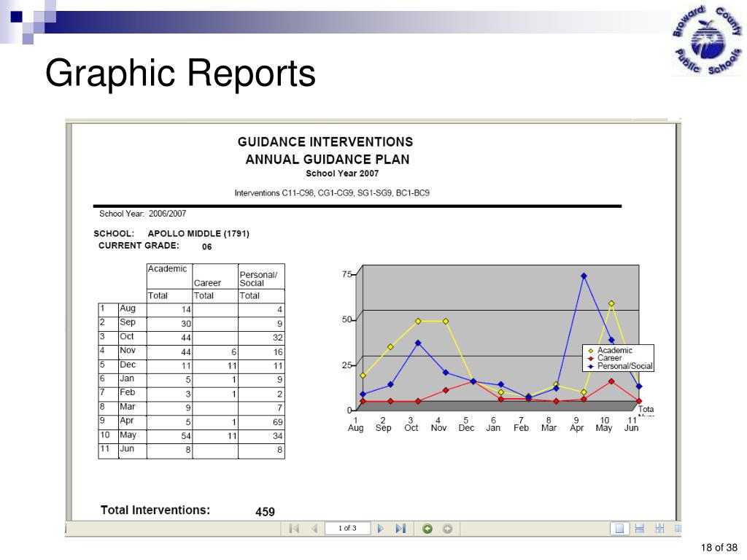Click the '25' y-axis label on the chart
This screenshot has width=747, height=560.
click(347, 365)
